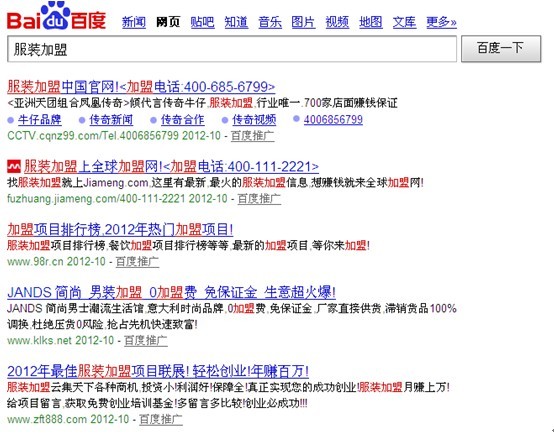Image resolution: width=554 pixels, height=434 pixels.
Task: Open the 牛仔品牌 sublink
Action: pyautogui.click(x=40, y=120)
